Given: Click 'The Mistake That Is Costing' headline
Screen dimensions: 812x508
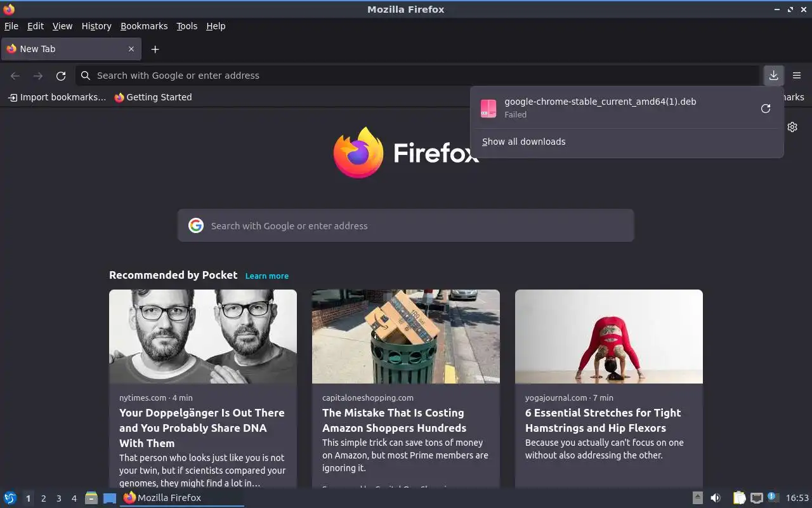Looking at the screenshot, I should coord(394,420).
